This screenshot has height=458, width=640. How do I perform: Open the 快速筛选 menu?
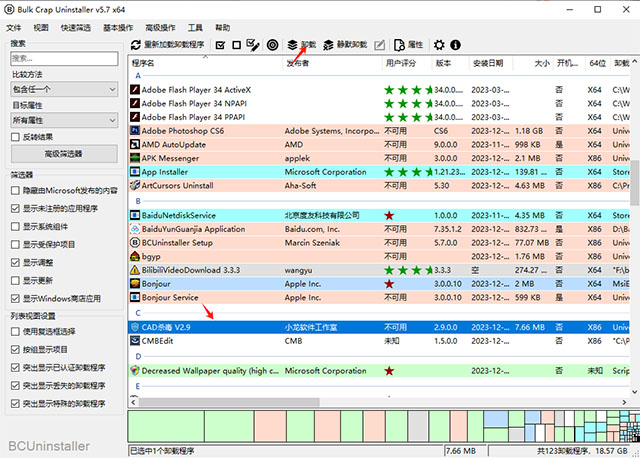[76, 28]
